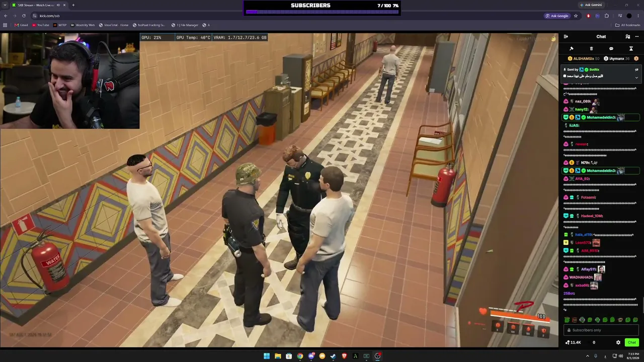
Task: Open Windows Start menu
Action: (267, 356)
